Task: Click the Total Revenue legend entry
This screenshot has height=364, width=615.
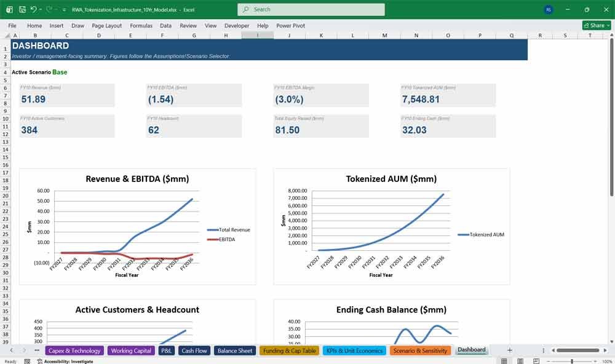Action: tap(229, 230)
